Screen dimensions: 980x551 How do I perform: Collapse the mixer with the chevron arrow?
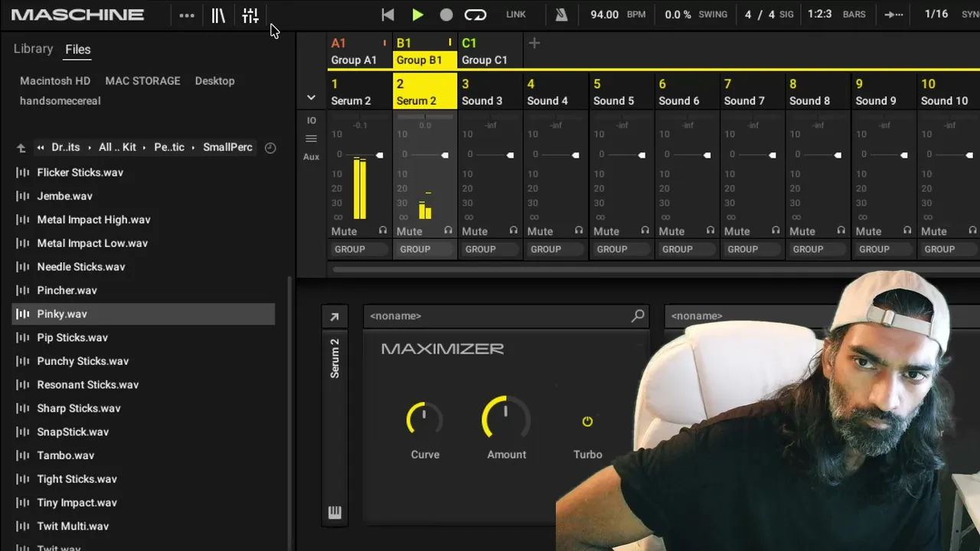pyautogui.click(x=311, y=98)
